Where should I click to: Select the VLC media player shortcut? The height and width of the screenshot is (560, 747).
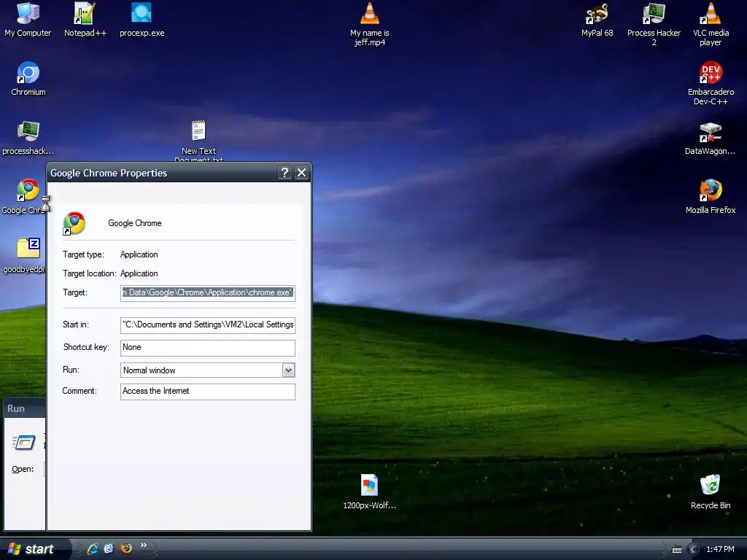[x=711, y=24]
